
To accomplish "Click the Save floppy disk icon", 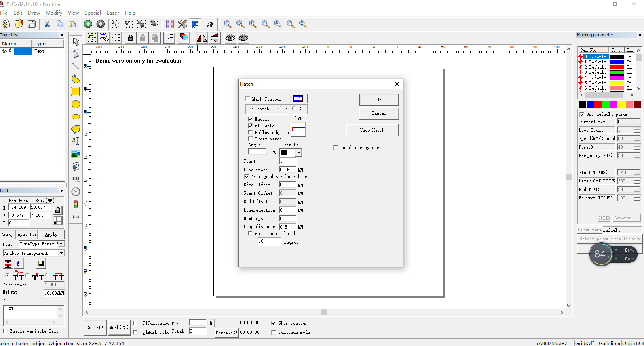I will tap(32, 24).
